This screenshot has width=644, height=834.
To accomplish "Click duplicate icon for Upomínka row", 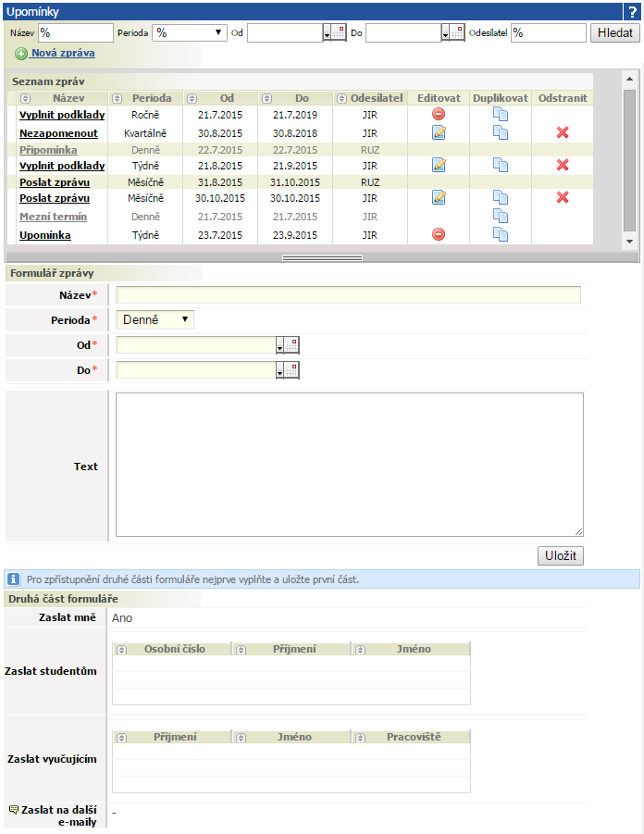I will point(501,234).
